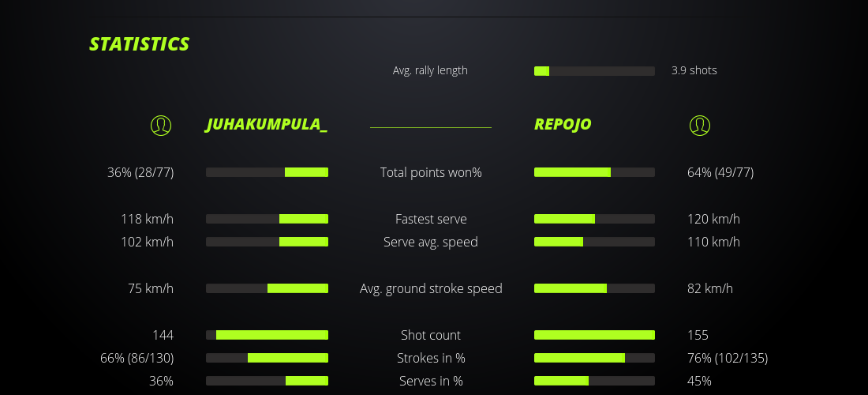Image resolution: width=868 pixels, height=395 pixels.
Task: Open REPOJO player name link
Action: pyautogui.click(x=563, y=125)
